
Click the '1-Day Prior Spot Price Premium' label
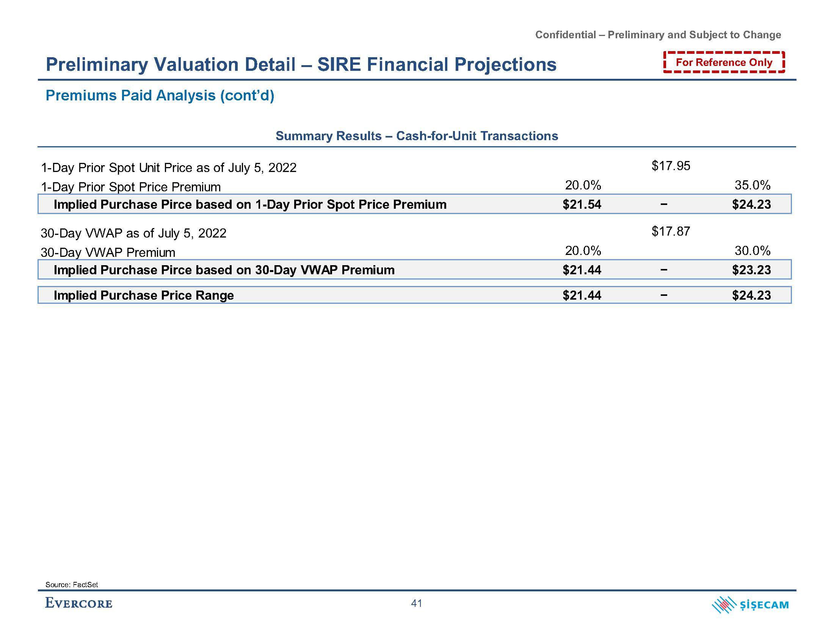tap(131, 187)
